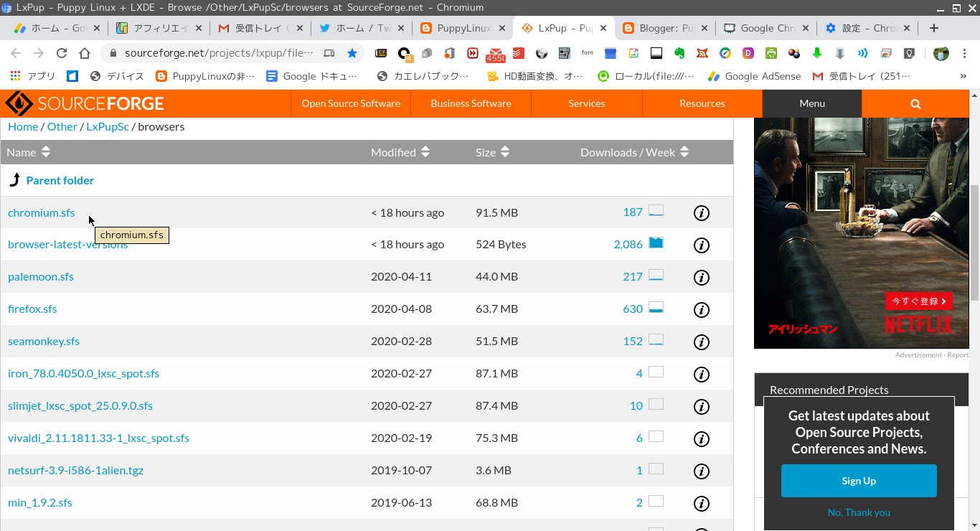Click the address bar URL field
This screenshot has width=980, height=531.
point(219,53)
